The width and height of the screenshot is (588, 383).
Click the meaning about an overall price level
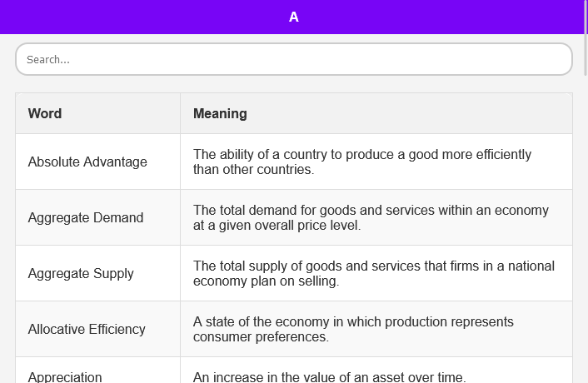tap(371, 217)
